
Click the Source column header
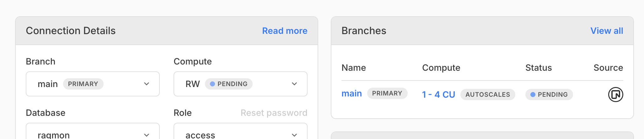coord(608,68)
